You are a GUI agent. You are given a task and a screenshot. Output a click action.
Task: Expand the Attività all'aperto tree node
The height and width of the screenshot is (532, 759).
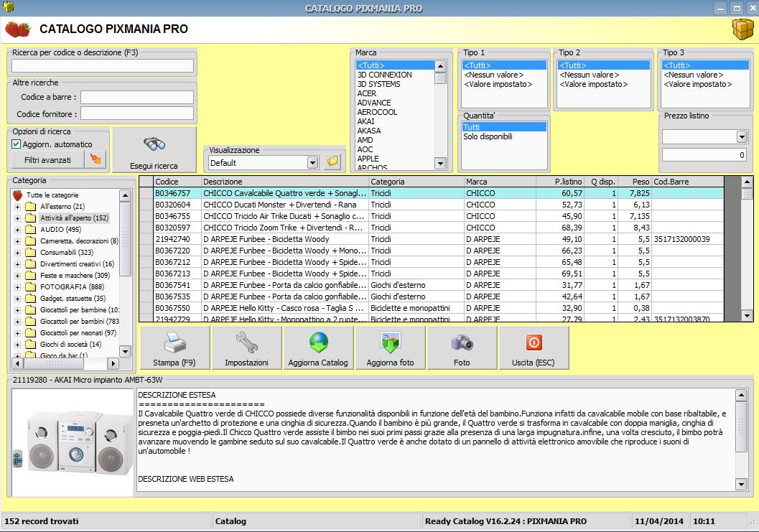click(17, 218)
